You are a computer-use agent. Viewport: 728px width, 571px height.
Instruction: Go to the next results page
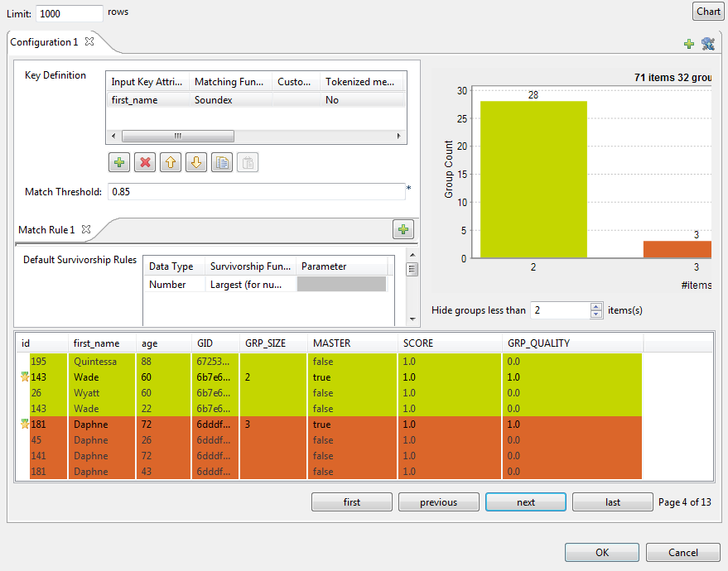point(525,502)
